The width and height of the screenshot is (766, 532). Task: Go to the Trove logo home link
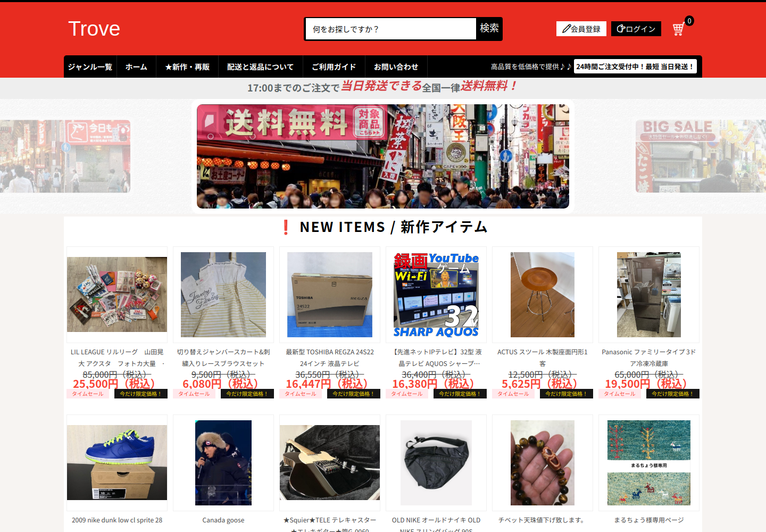tap(94, 29)
